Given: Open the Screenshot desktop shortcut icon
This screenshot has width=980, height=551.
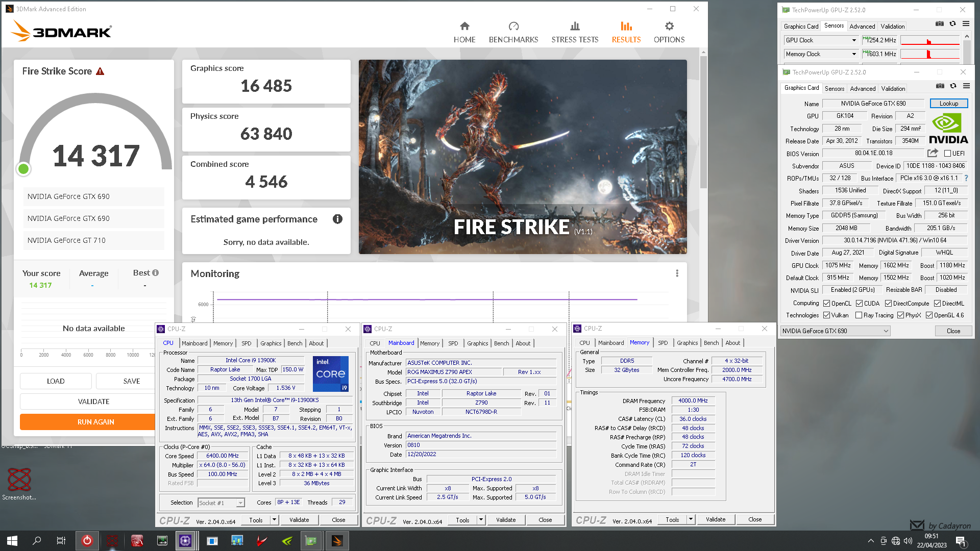Looking at the screenshot, I should coord(19,484).
